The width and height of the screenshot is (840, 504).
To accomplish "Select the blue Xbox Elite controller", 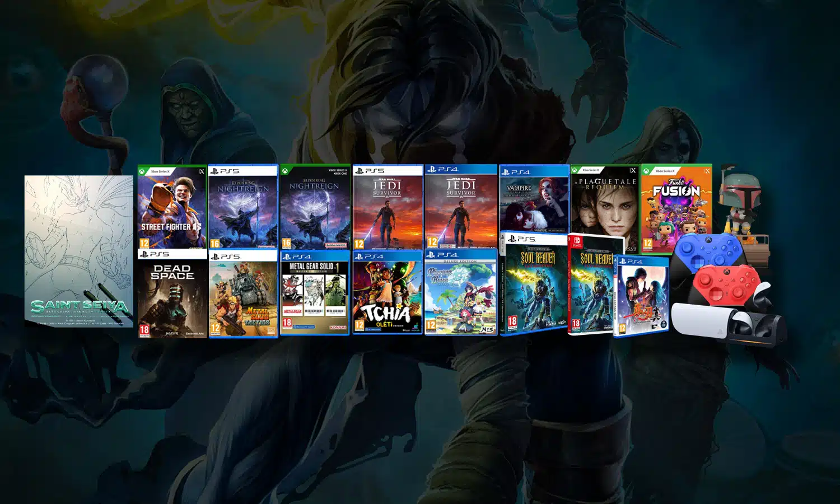I will pyautogui.click(x=708, y=253).
